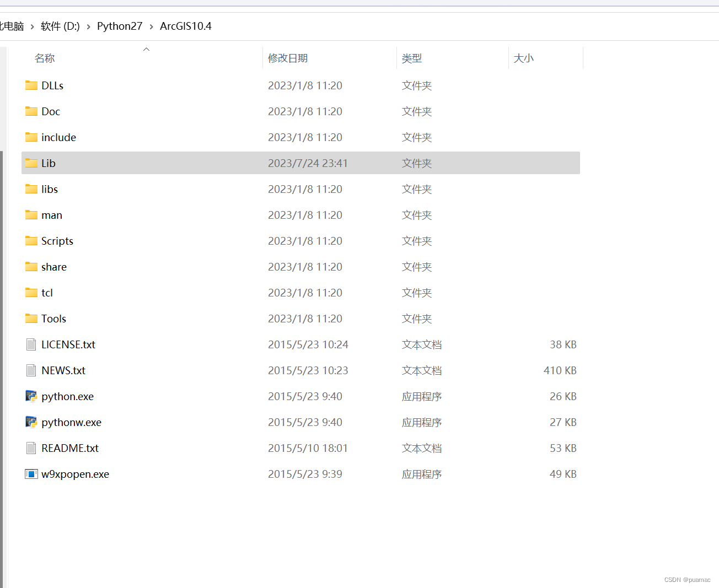Select the file name pythonw.exe
The width and height of the screenshot is (719, 588).
tap(71, 422)
